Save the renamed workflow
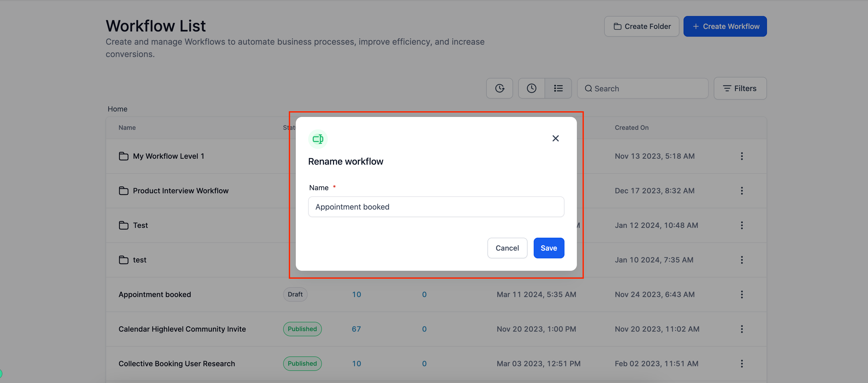Screen dimensions: 868x383 coord(548,248)
